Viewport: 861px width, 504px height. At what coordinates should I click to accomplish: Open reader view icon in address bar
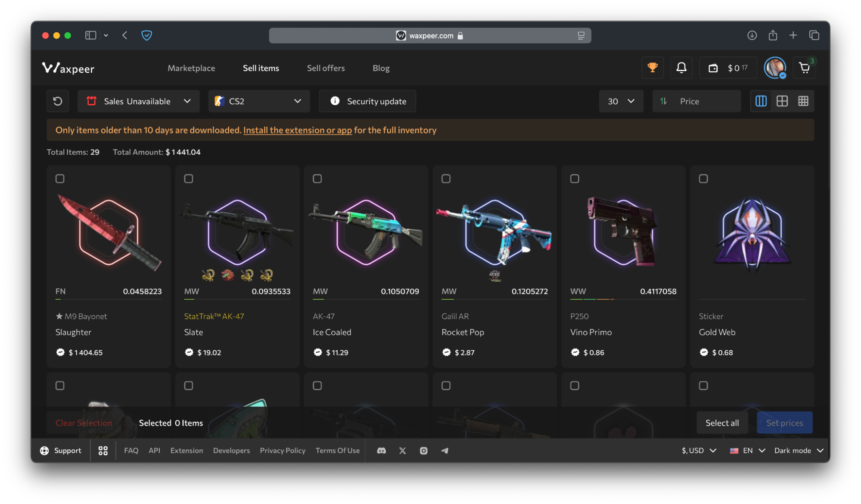pos(581,36)
